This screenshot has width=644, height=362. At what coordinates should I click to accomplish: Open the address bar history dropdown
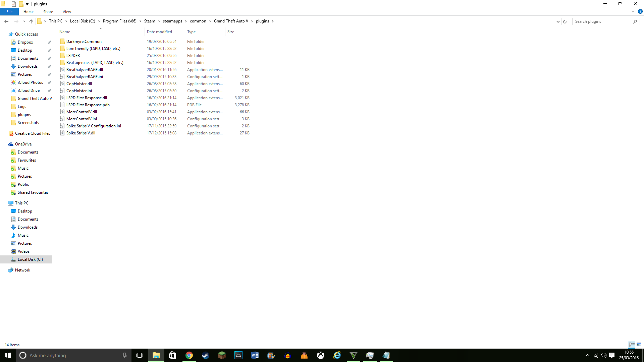[558, 21]
